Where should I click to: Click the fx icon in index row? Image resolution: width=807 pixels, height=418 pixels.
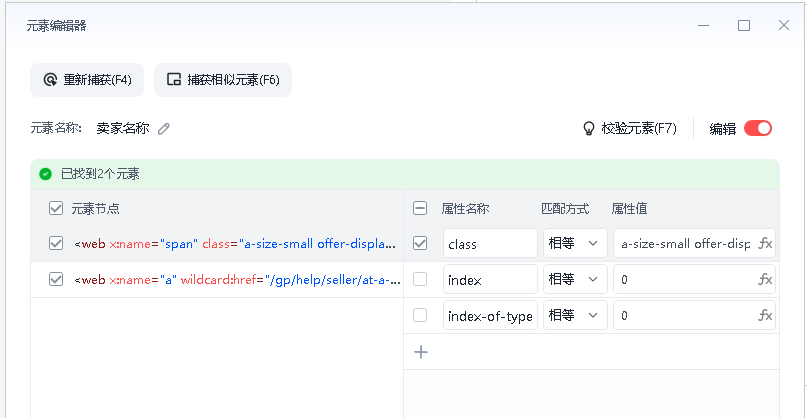[766, 280]
